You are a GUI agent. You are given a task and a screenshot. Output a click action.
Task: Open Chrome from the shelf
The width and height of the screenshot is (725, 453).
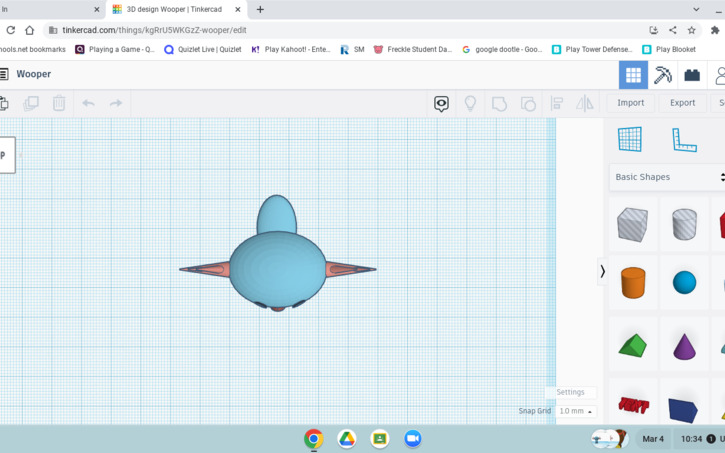313,439
